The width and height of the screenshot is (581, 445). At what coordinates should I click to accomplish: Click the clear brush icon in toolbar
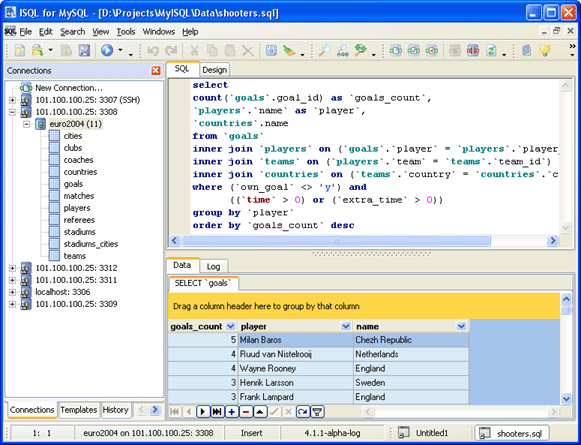[289, 50]
